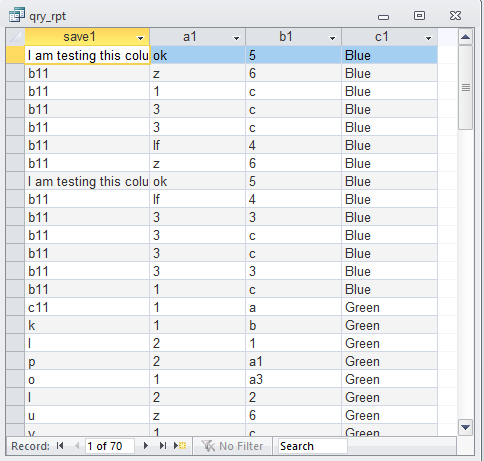484x461 pixels.
Task: Select the row selector for row k
Action: (15, 325)
